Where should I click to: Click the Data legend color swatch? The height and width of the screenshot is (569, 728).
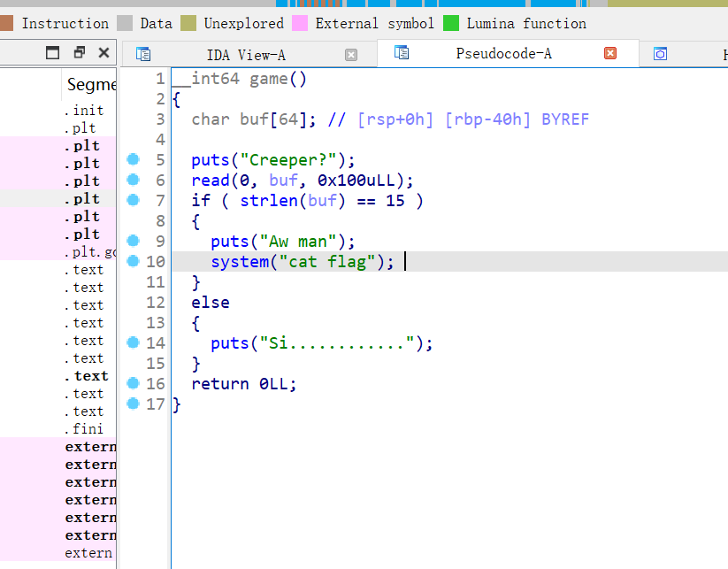click(125, 23)
